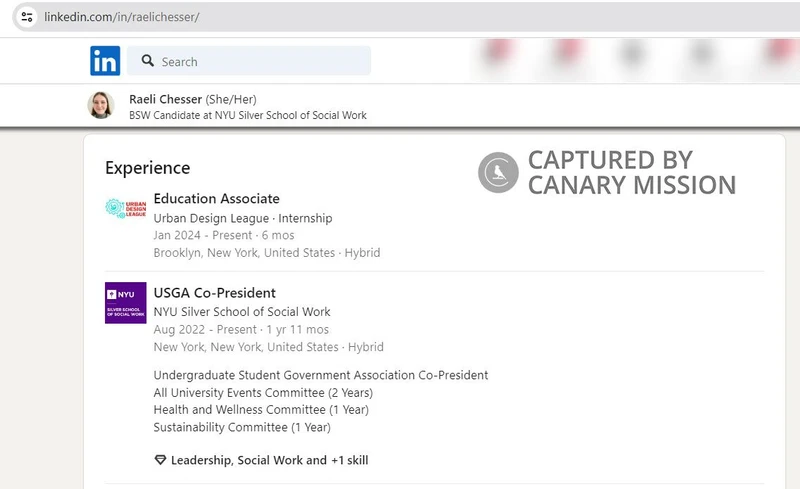Click the Education Associate job title
Image resolution: width=800 pixels, height=489 pixels.
tap(216, 199)
